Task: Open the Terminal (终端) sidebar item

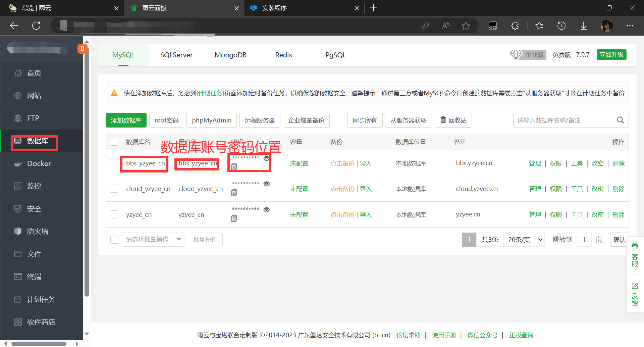Action: click(x=34, y=277)
